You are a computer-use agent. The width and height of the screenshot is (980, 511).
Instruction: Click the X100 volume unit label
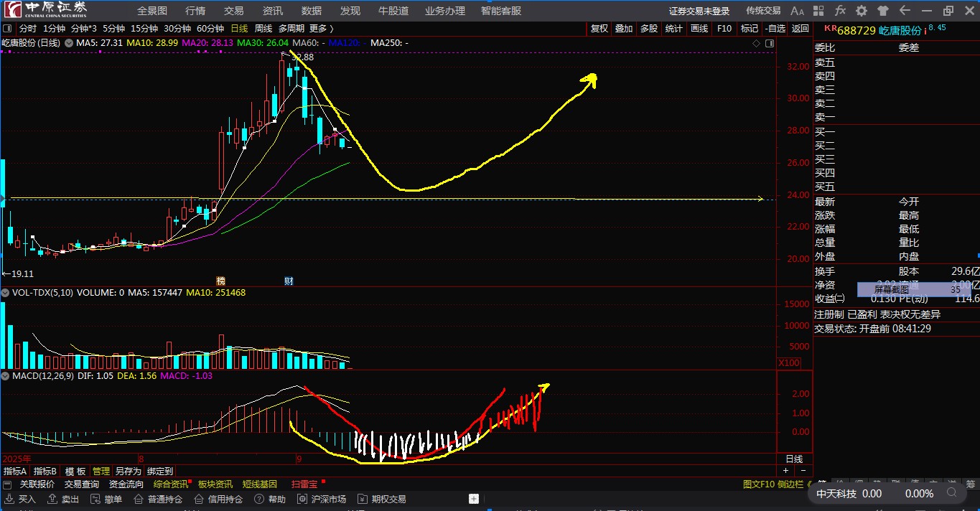coord(789,363)
